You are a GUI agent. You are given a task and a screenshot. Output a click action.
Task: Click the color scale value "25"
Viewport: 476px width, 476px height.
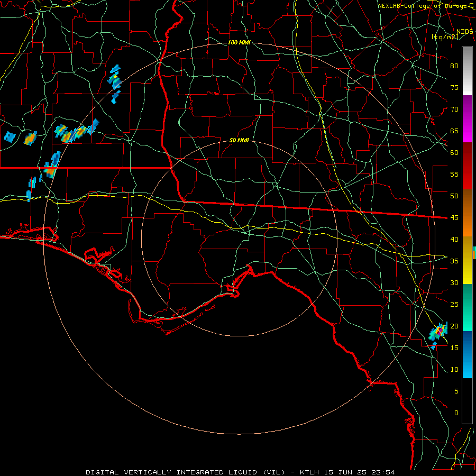tap(454, 305)
